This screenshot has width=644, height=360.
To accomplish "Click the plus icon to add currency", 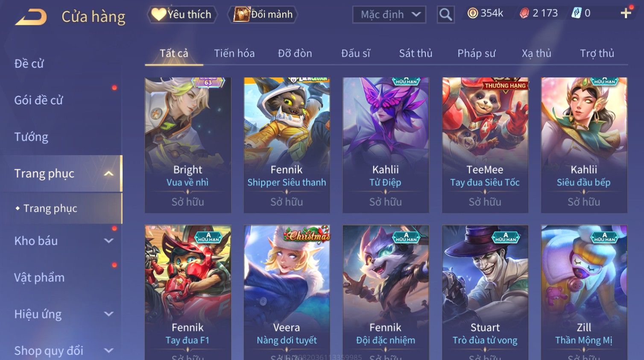I will (x=626, y=13).
